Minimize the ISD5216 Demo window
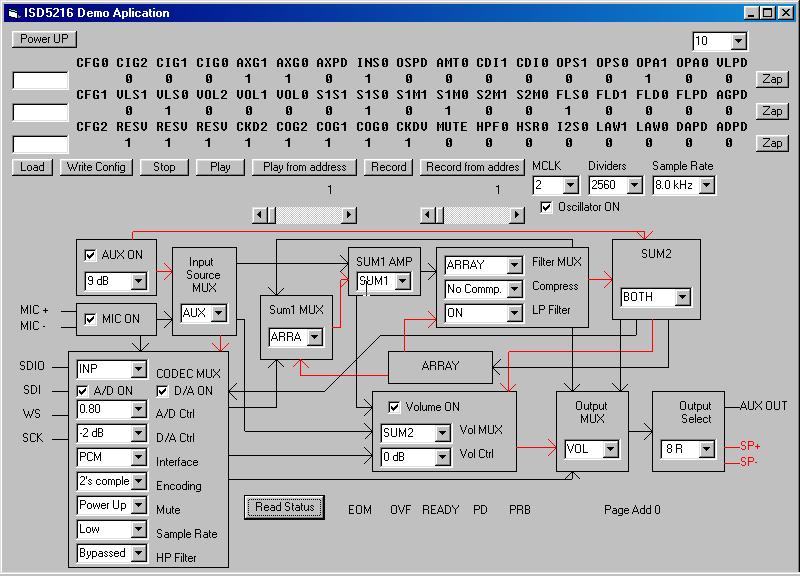 click(x=751, y=13)
